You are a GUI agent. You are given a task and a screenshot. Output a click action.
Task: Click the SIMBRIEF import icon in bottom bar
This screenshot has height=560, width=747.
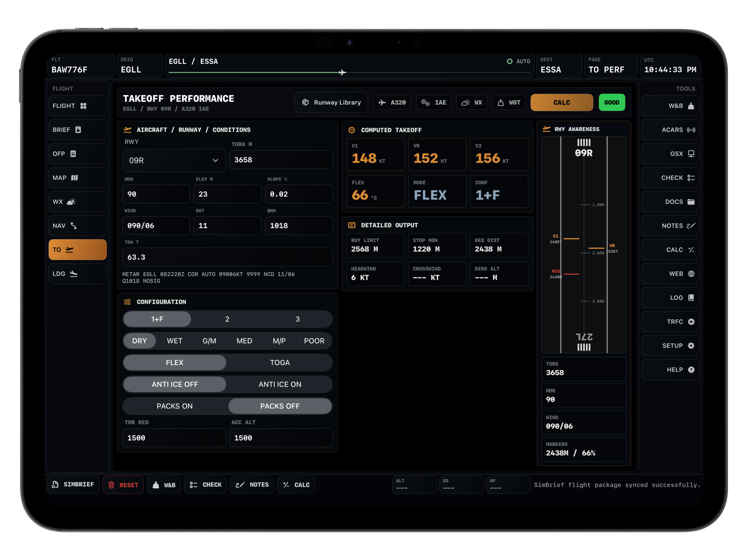(x=55, y=485)
